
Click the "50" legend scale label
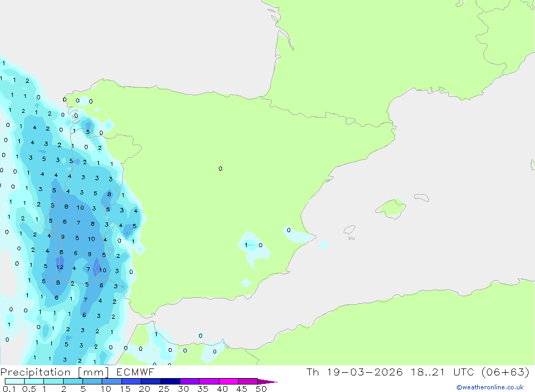coord(261,389)
